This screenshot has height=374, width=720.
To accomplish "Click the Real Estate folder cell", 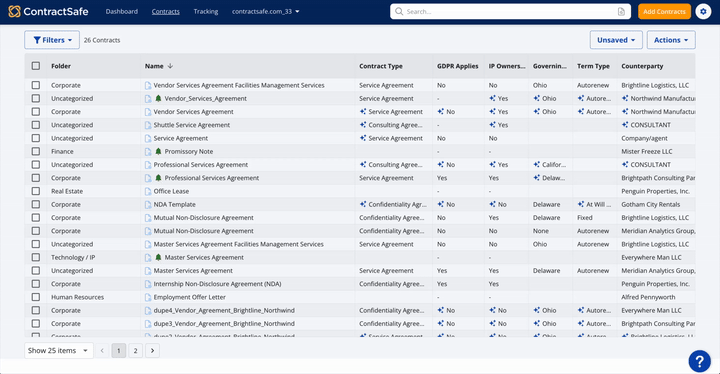I will pyautogui.click(x=67, y=191).
